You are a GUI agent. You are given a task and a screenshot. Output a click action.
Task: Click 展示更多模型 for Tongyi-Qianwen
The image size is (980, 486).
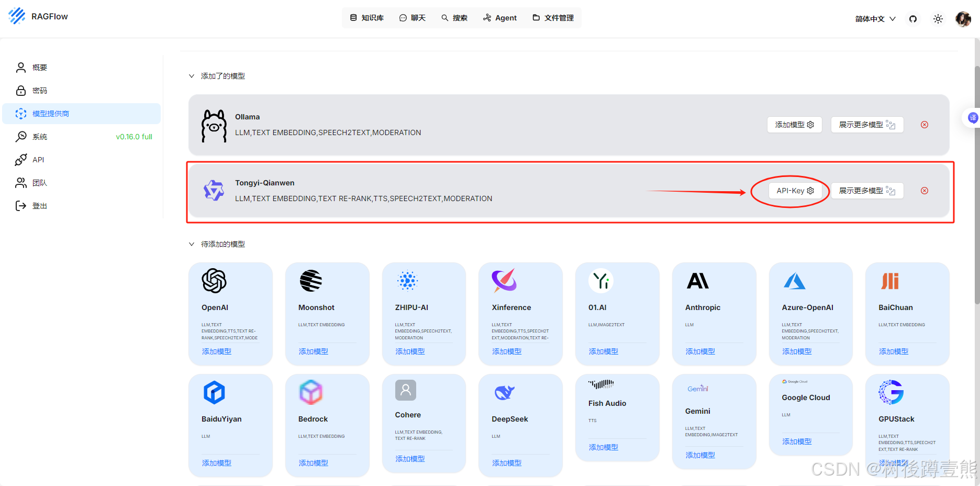[867, 191]
